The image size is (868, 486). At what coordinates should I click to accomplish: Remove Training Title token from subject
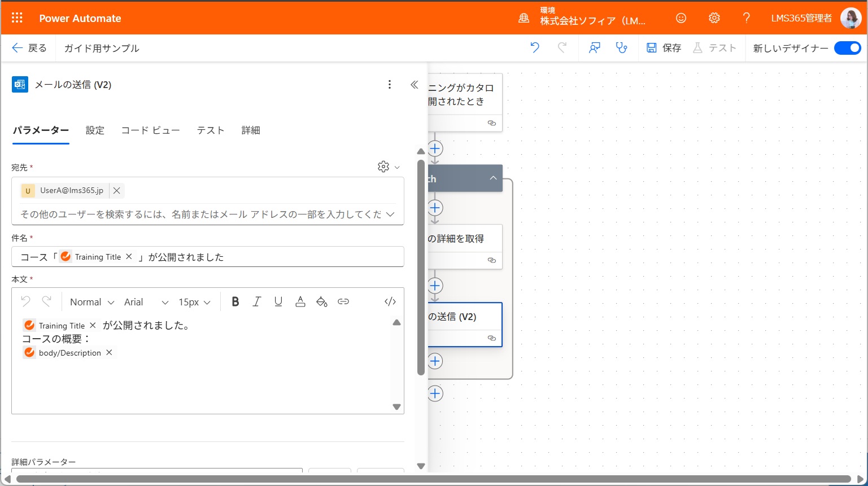pos(129,257)
